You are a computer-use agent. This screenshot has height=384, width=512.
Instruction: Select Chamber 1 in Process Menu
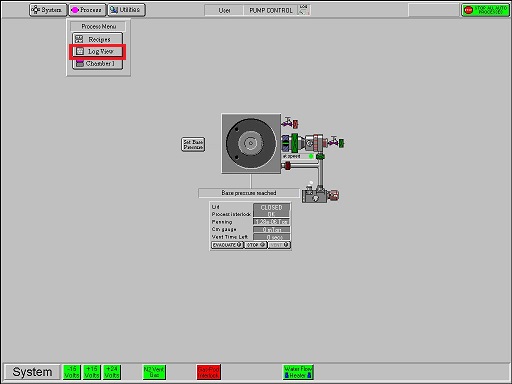pyautogui.click(x=98, y=63)
